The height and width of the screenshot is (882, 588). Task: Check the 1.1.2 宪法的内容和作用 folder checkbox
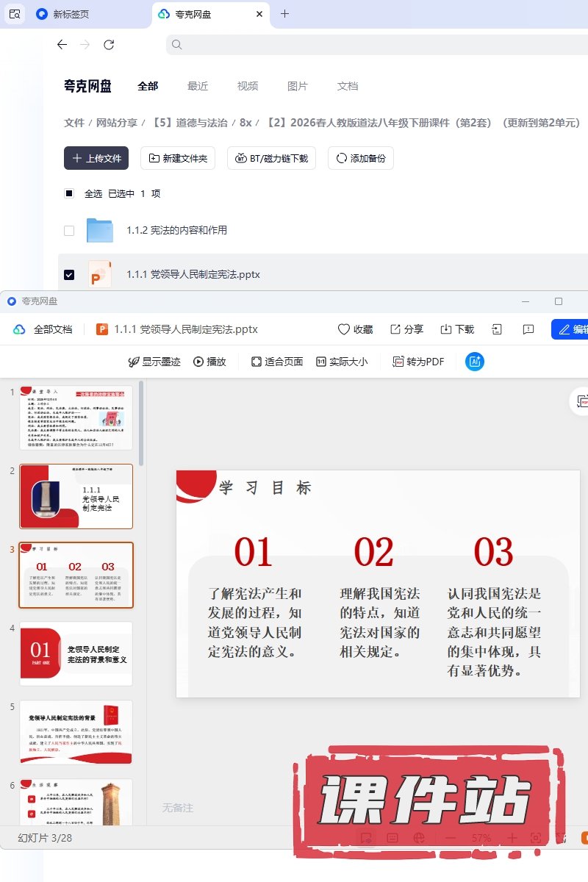(x=69, y=231)
